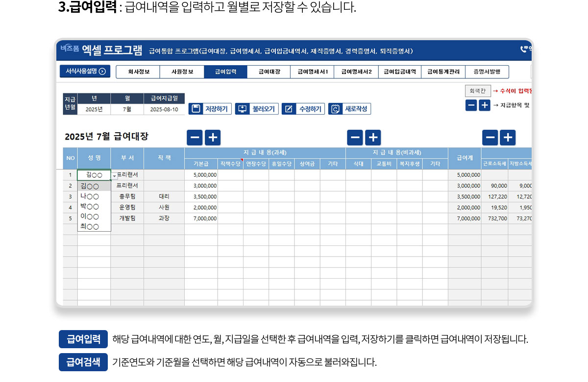Open dropdown arrow in row 1 name cell
This screenshot has width=588, height=382.
[x=114, y=175]
